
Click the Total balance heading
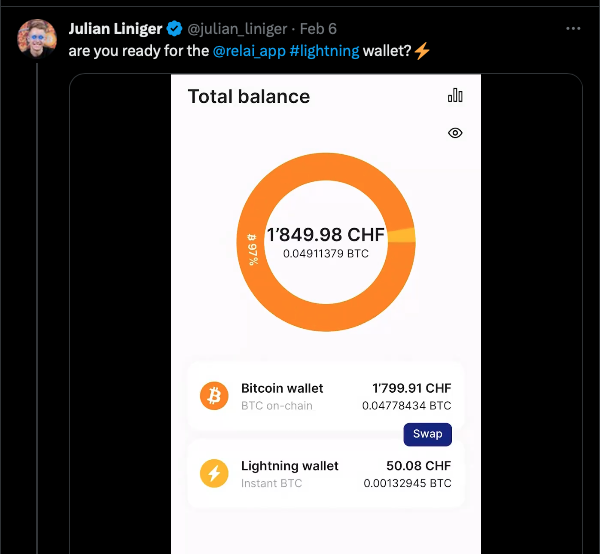[249, 97]
